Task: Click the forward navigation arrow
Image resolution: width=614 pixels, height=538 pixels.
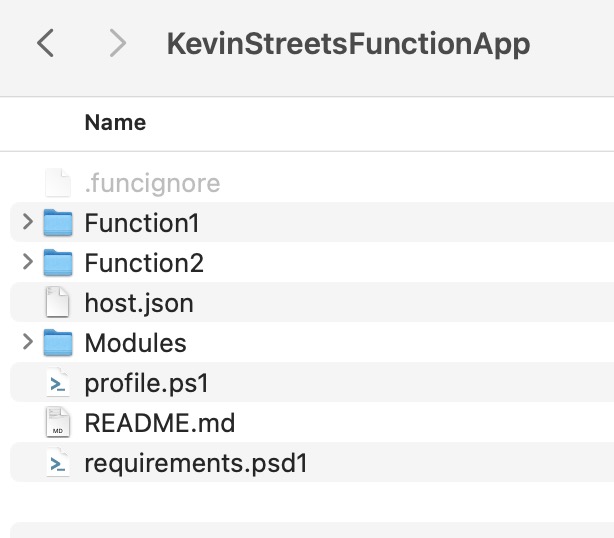Action: click(x=118, y=43)
